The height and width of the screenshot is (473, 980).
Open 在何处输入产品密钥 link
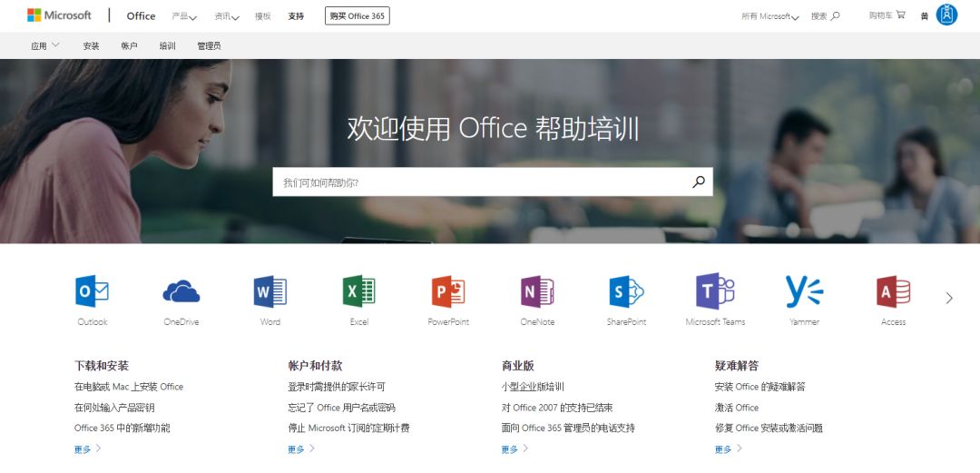(114, 408)
